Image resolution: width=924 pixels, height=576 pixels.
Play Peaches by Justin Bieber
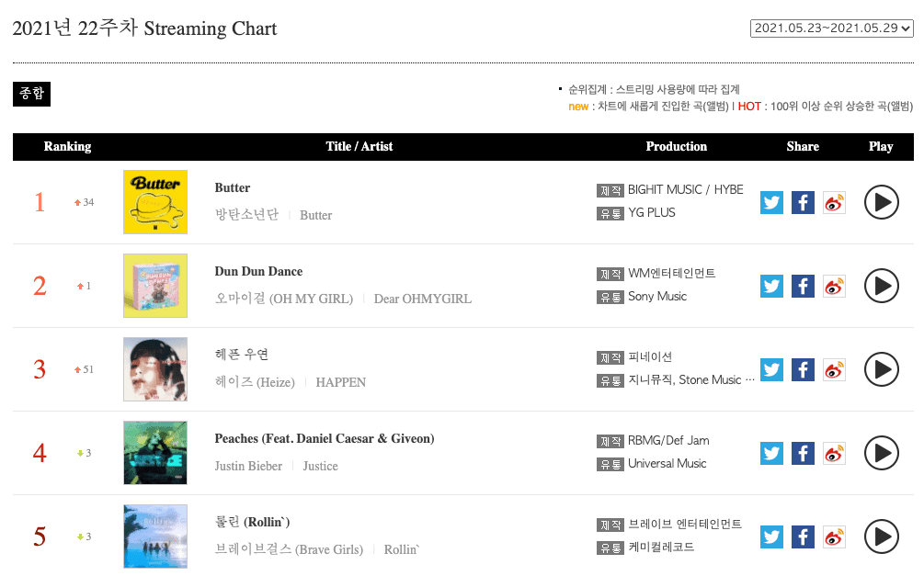click(x=881, y=453)
